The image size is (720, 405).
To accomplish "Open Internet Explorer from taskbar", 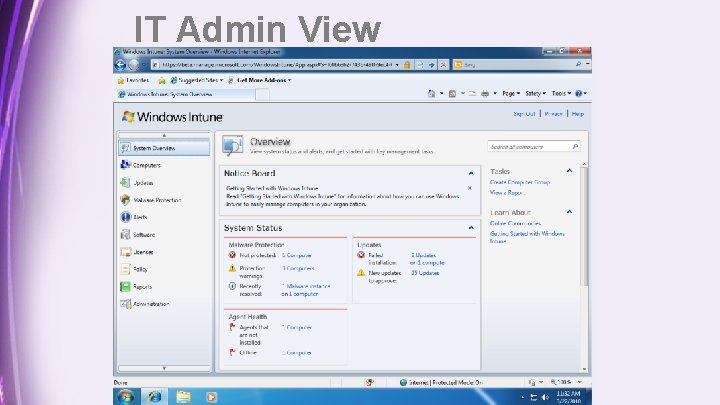I will [x=154, y=397].
